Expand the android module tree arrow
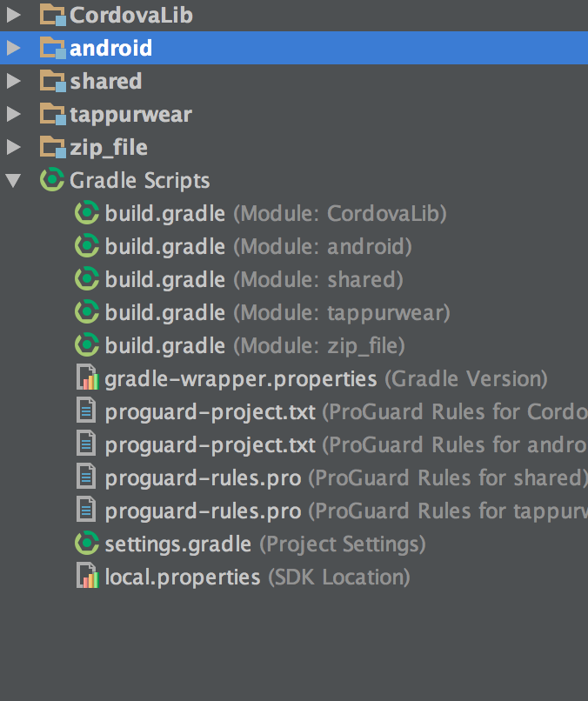The height and width of the screenshot is (701, 588). click(x=13, y=48)
